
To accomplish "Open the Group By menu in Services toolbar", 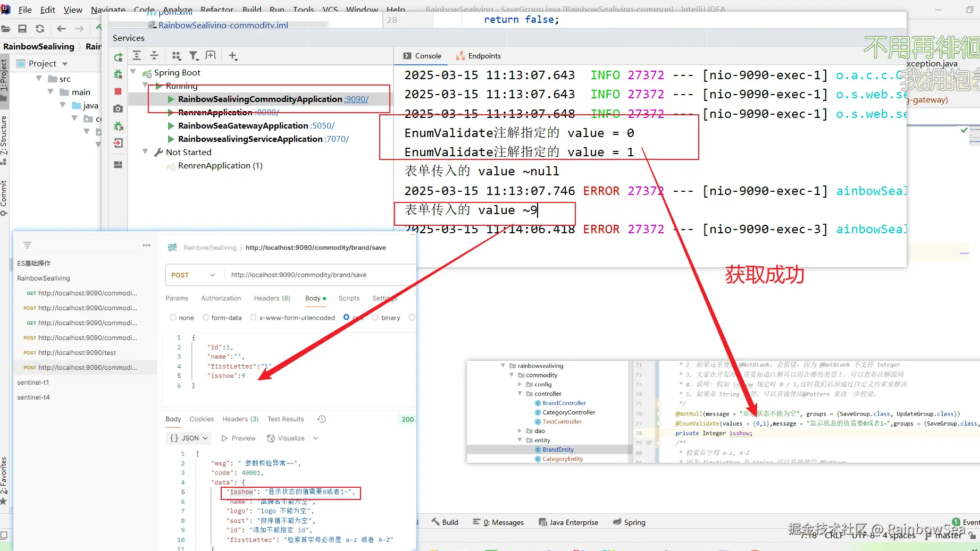I will (177, 56).
